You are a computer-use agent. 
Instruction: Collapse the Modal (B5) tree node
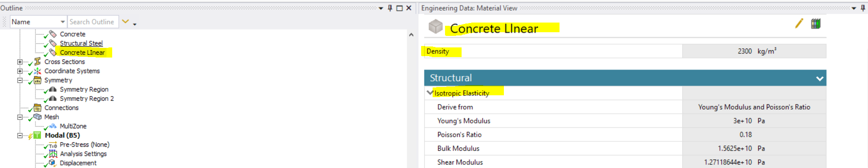(x=20, y=135)
